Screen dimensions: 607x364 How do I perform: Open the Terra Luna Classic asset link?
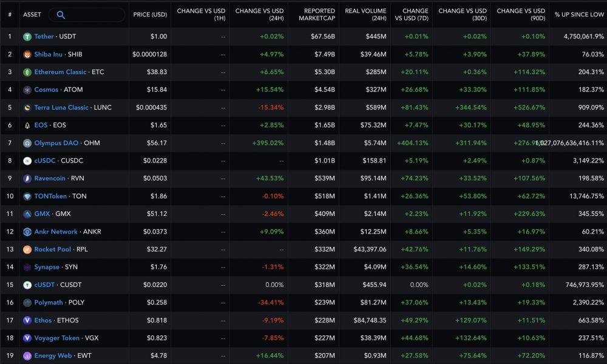pyautogui.click(x=61, y=107)
